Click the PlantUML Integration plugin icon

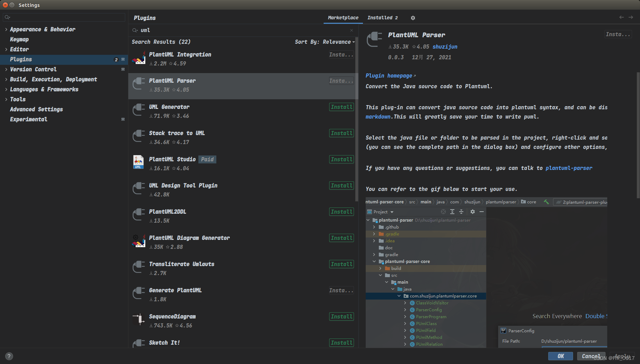(x=139, y=59)
